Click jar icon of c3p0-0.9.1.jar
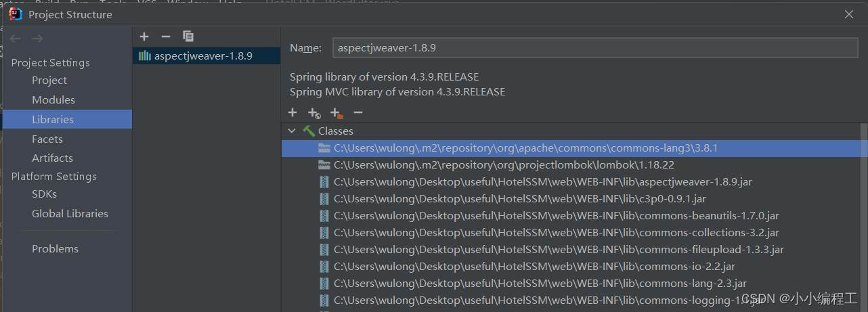 324,199
